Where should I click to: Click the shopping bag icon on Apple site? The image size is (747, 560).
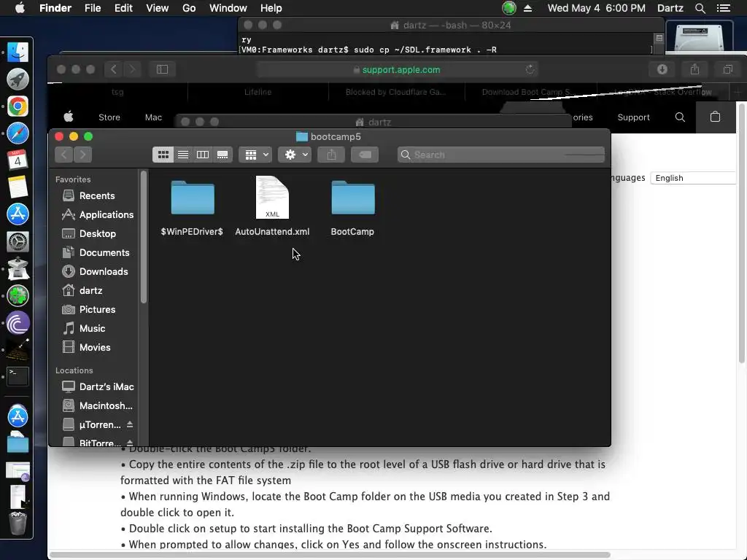tap(715, 117)
